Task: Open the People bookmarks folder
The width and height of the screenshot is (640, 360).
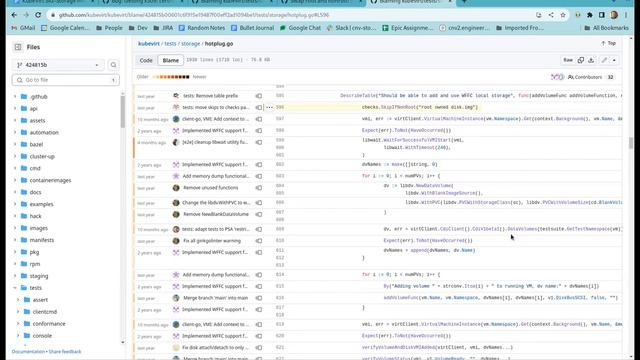Action: click(x=109, y=28)
